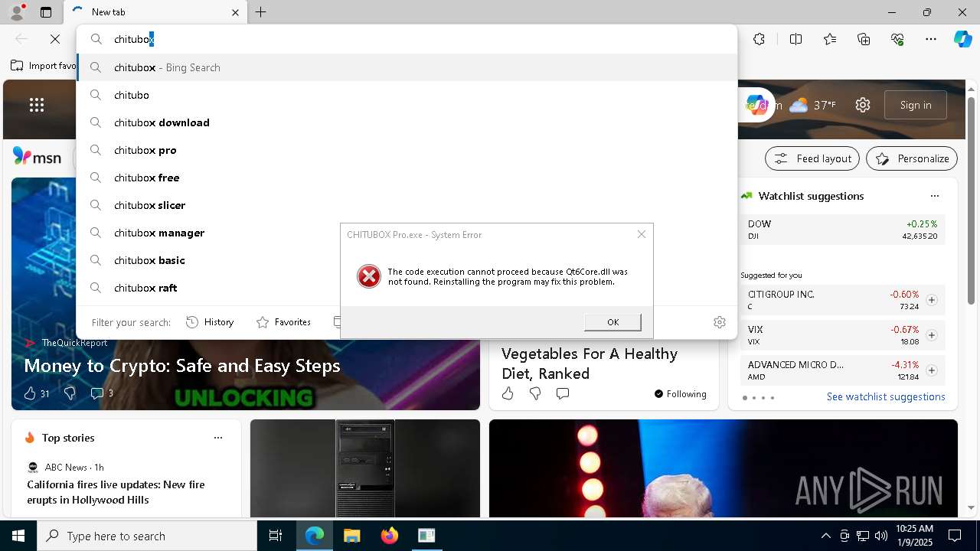Choose the 'chitubox free' suggestion
The height and width of the screenshot is (551, 980).
tap(407, 178)
